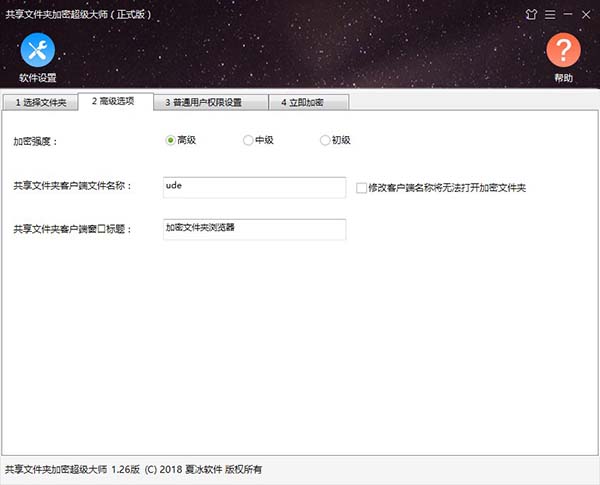Viewport: 600px width, 485px height.
Task: Open the title bar hamburger menu icon
Action: pos(550,15)
